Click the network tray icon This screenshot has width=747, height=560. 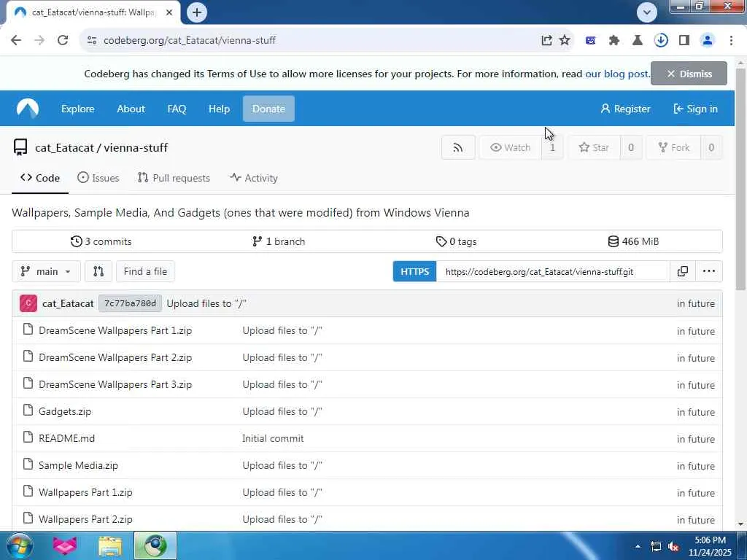656,546
